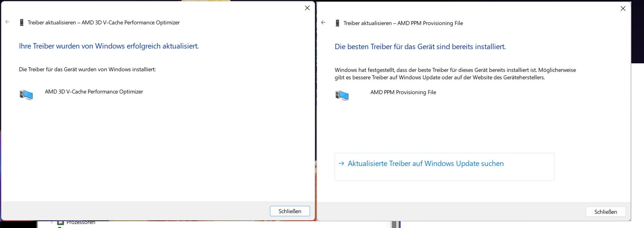644x228 pixels.
Task: Click Schließen in the PPM Provisioning File dialog
Action: (606, 212)
